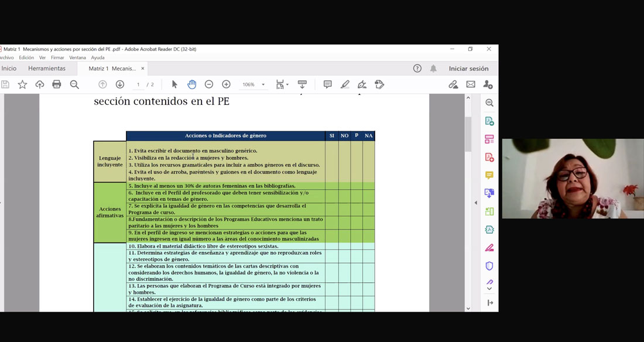Image resolution: width=644 pixels, height=342 pixels.
Task: Click the 'Acciones afirmativas' row label
Action: [109, 212]
